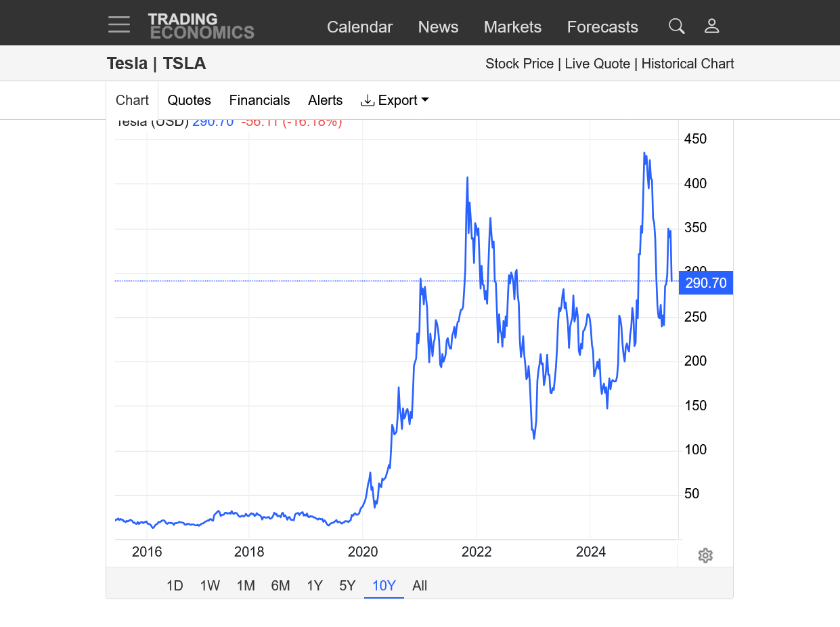Select the 1M time range
This screenshot has height=627, width=840.
tap(246, 586)
